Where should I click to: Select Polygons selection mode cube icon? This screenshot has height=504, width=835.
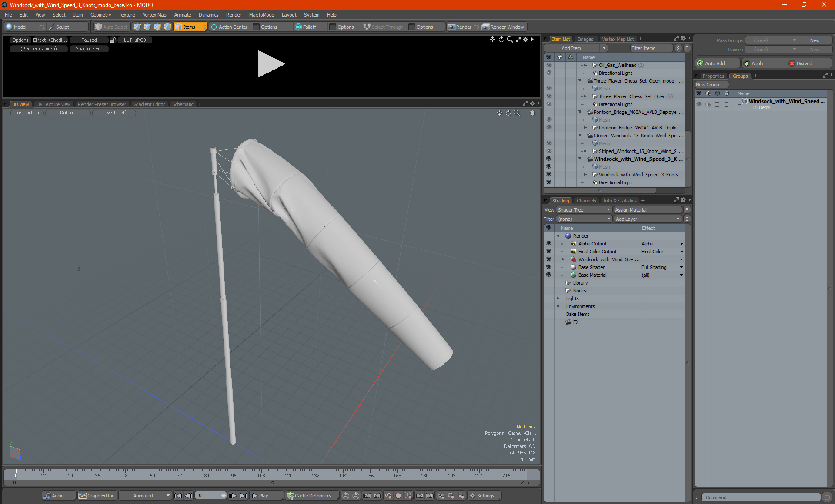157,27
